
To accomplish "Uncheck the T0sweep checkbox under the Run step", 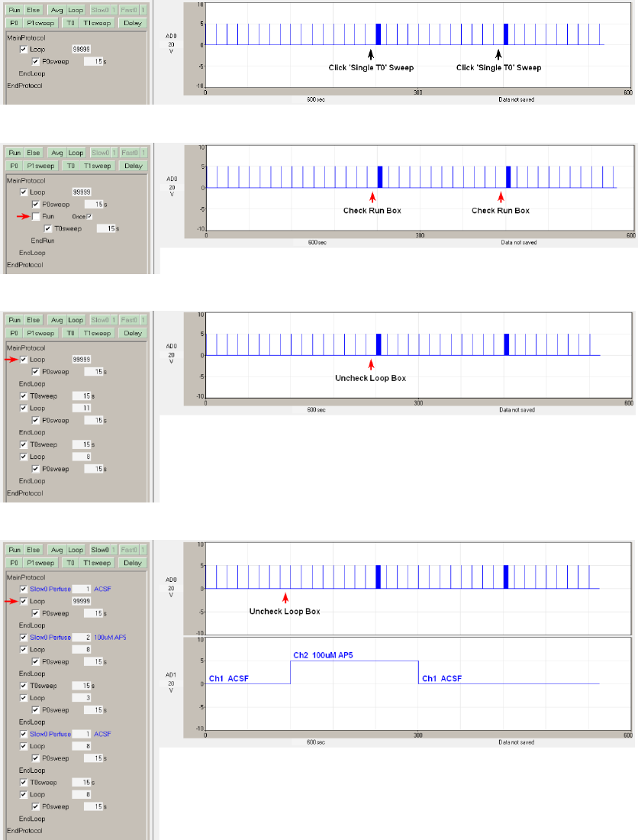I will click(48, 228).
